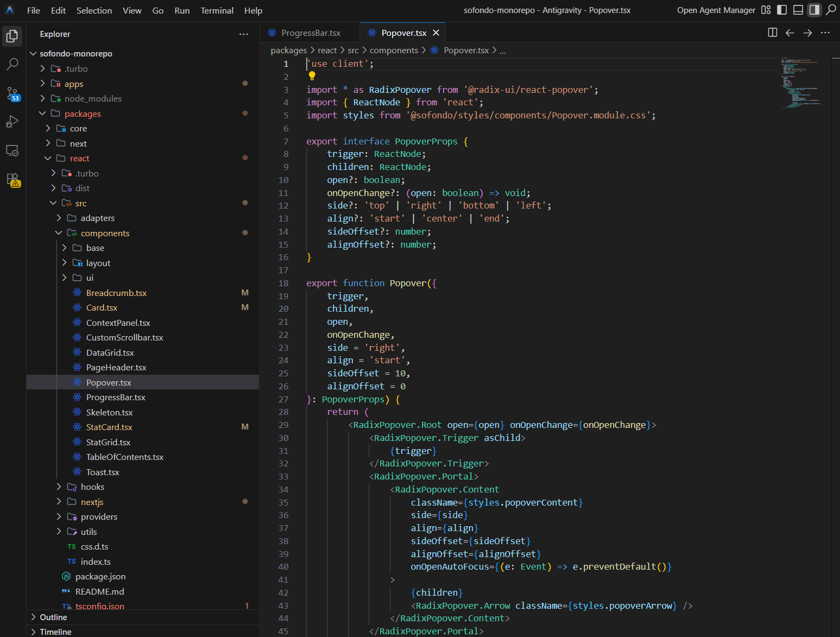Screen dimensions: 840x637
Task: Open the Terminal menu
Action: [x=217, y=10]
